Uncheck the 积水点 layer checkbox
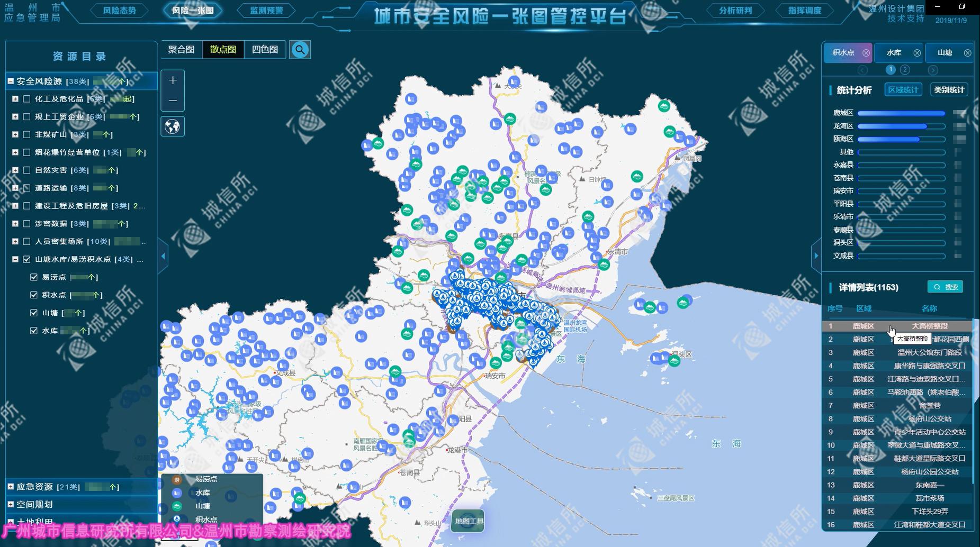 pos(34,295)
